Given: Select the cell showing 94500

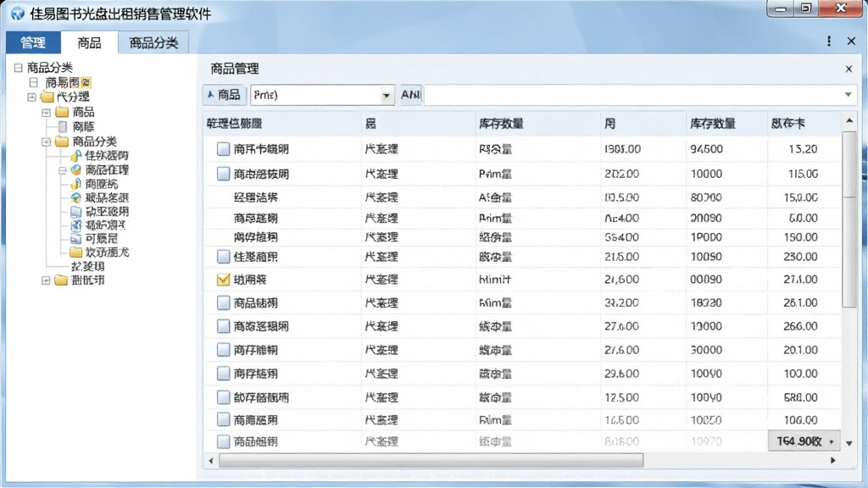Looking at the screenshot, I should pyautogui.click(x=726, y=149).
